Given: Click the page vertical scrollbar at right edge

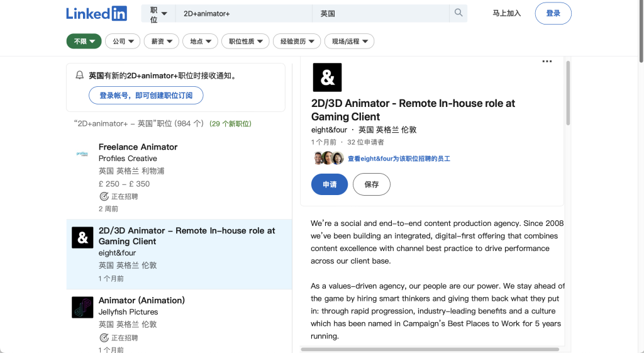Looking at the screenshot, I should pos(641,31).
